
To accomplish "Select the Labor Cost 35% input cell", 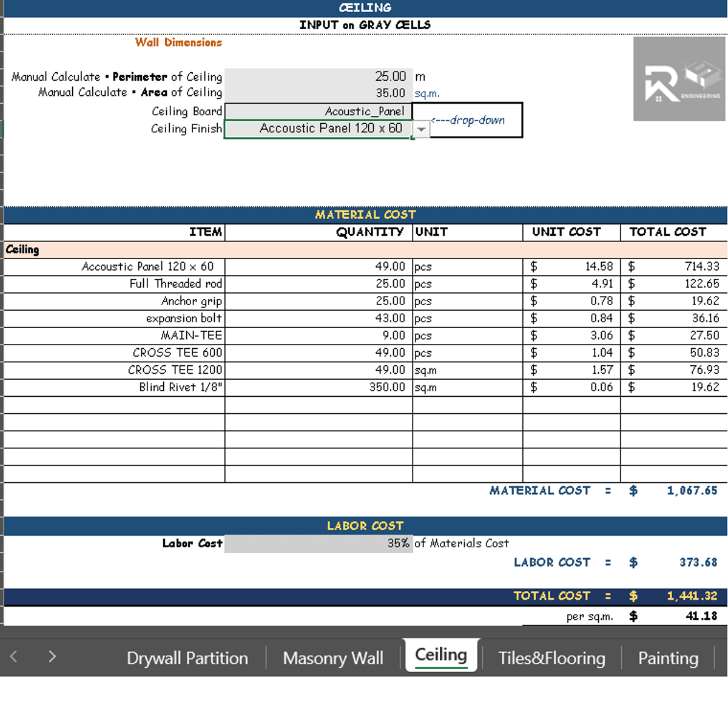I will click(318, 544).
